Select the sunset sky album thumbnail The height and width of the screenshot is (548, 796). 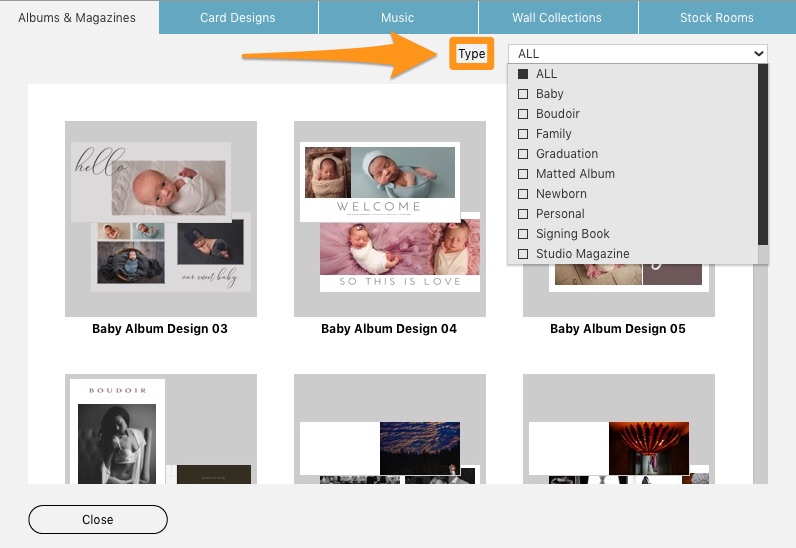pos(390,429)
